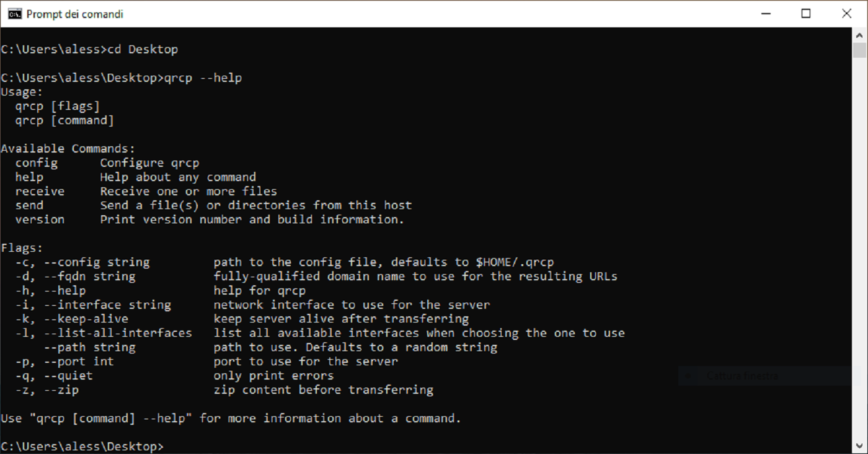
Task: Click the faint "Cattura finestra" label
Action: tap(742, 376)
